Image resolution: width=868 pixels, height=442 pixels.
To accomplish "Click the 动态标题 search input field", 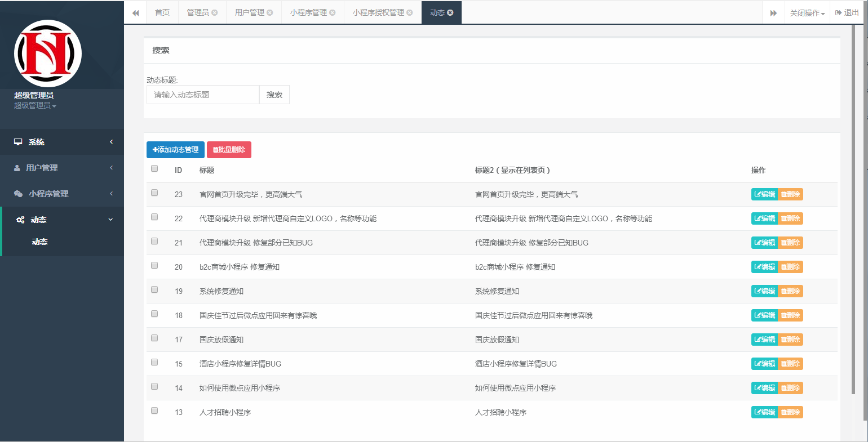I will pos(203,95).
